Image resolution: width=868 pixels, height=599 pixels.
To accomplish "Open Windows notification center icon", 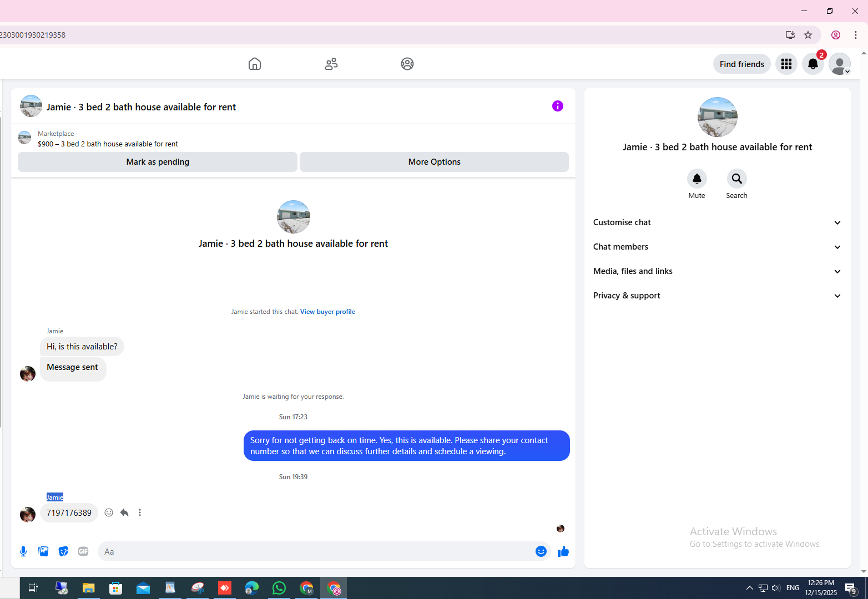I will click(851, 588).
